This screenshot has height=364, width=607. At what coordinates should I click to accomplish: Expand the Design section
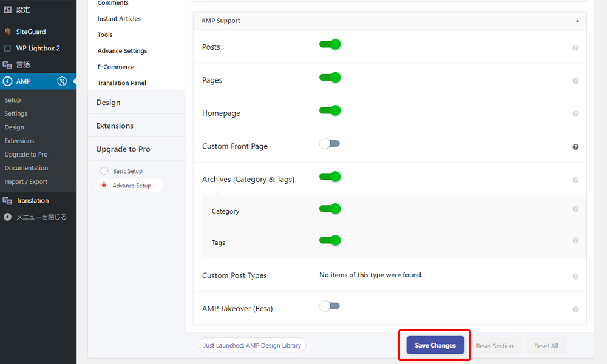point(137,103)
